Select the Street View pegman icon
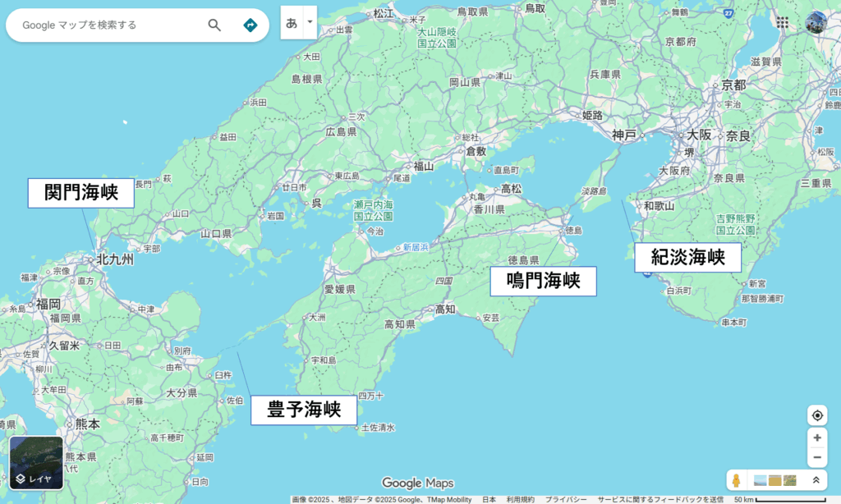Image resolution: width=841 pixels, height=504 pixels. tap(737, 480)
